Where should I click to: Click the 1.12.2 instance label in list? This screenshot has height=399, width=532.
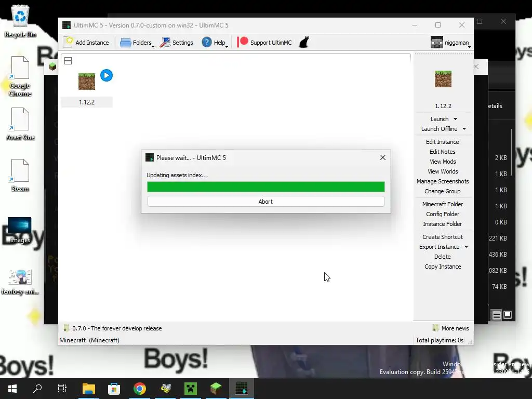[87, 102]
